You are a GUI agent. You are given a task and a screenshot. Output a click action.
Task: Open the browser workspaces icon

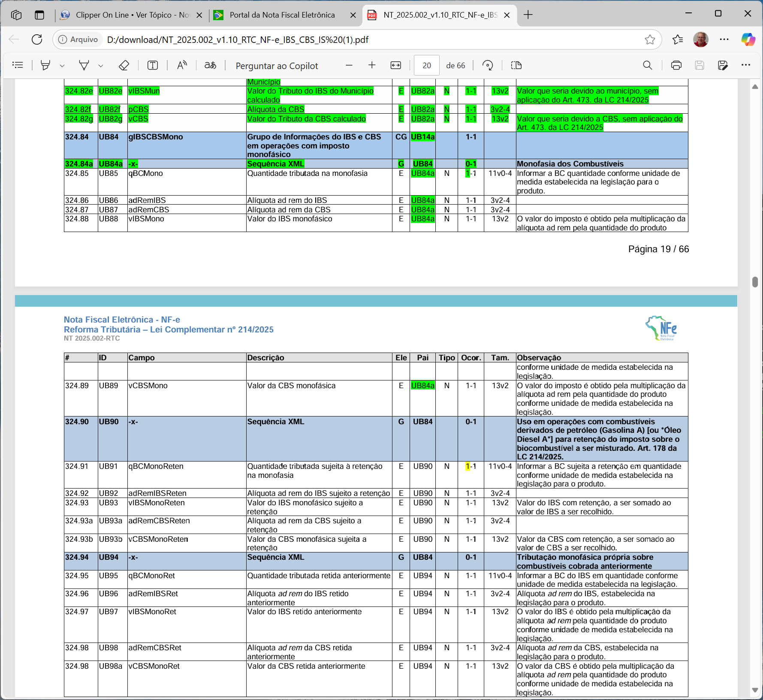[16, 15]
